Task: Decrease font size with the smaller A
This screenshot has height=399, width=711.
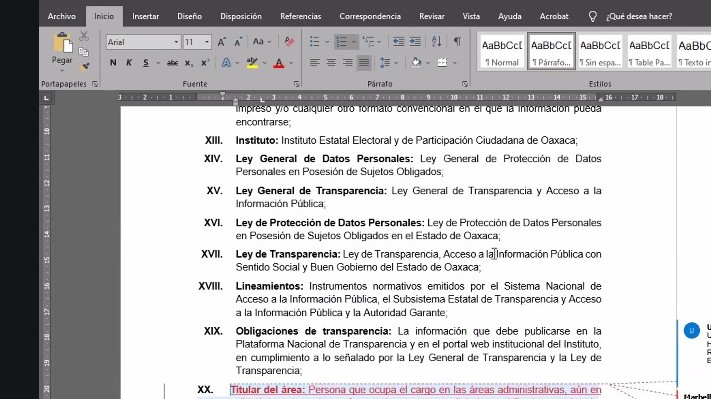Action: [238, 42]
